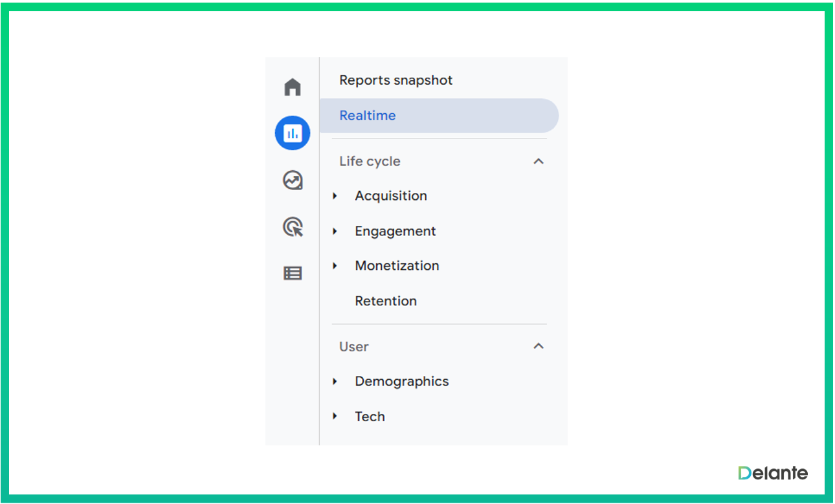Screen dimensions: 835x504
Task: Expand the arrow beside Engagement
Action: tap(335, 231)
